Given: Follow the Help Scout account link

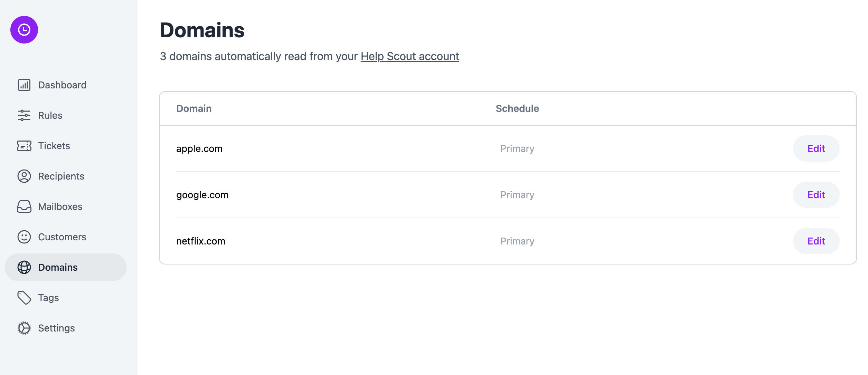Looking at the screenshot, I should [410, 56].
